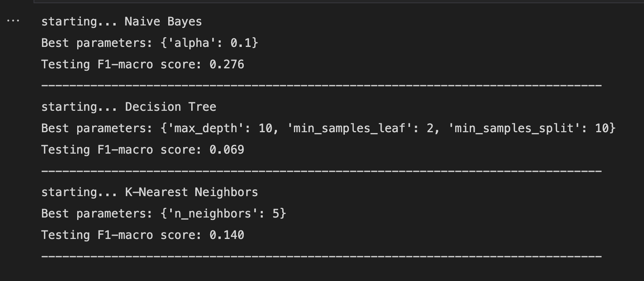Click 'Best parameters:' label on Naive Bayes line
Image resolution: width=644 pixels, height=281 pixels.
[x=97, y=43]
